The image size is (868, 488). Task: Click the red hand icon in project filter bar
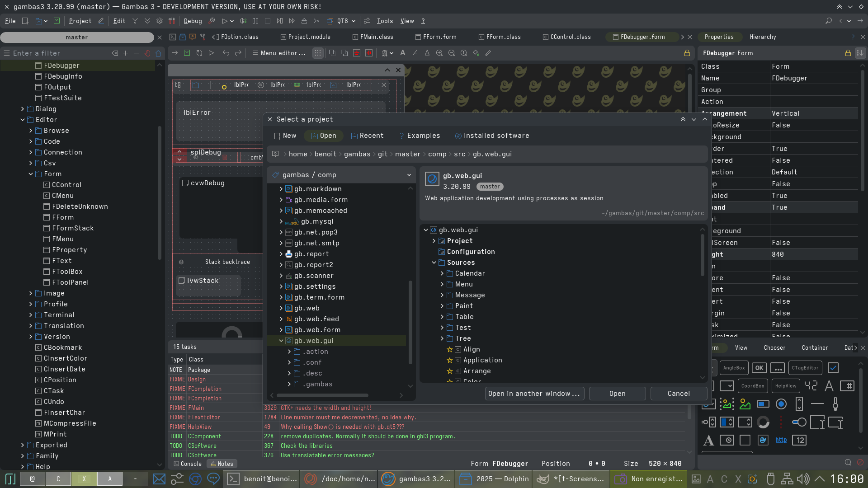147,53
